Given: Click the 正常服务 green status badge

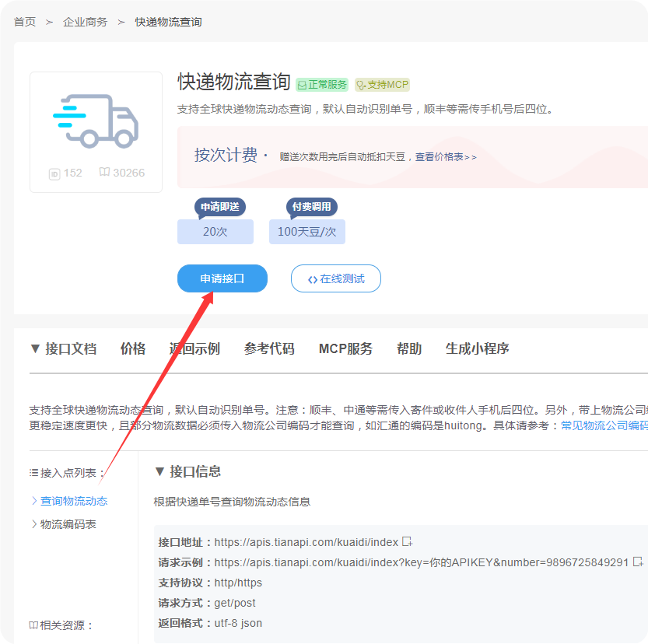Looking at the screenshot, I should point(324,84).
